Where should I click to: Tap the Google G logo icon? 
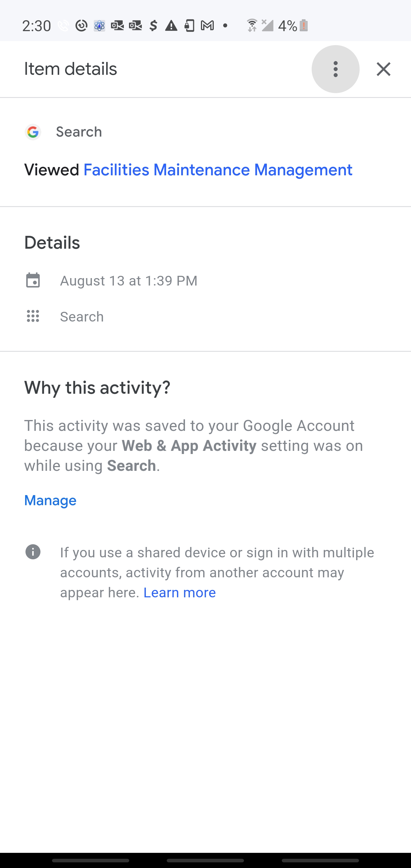[33, 132]
